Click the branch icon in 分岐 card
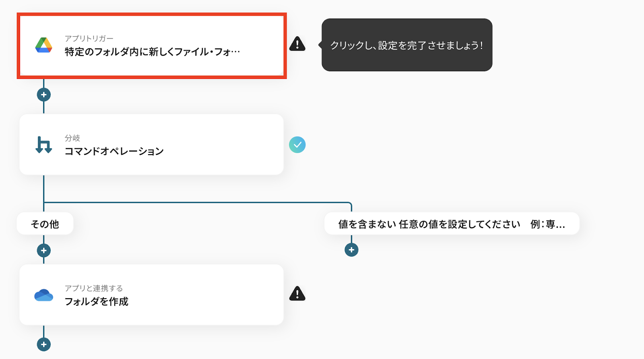 click(x=43, y=145)
